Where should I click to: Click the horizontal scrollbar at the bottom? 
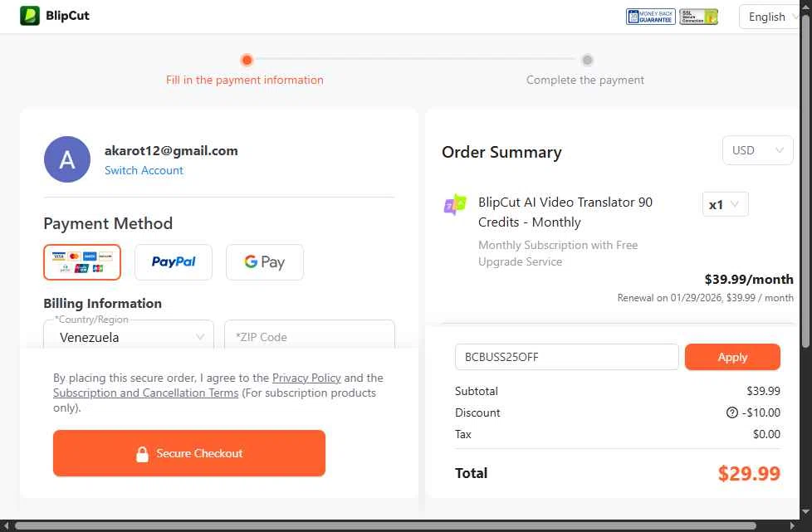click(x=386, y=526)
